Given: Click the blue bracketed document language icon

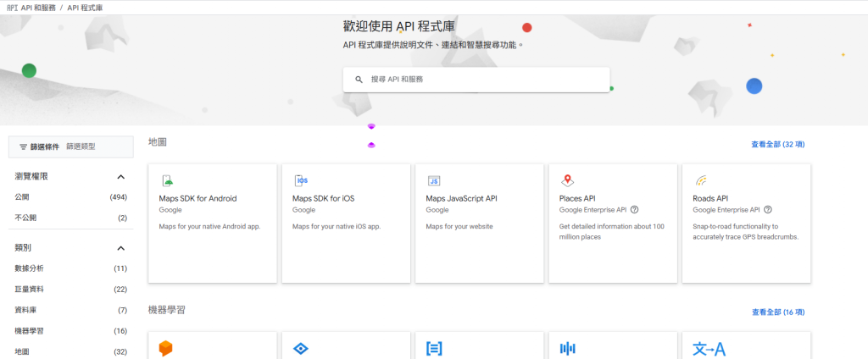Looking at the screenshot, I should tap(434, 349).
